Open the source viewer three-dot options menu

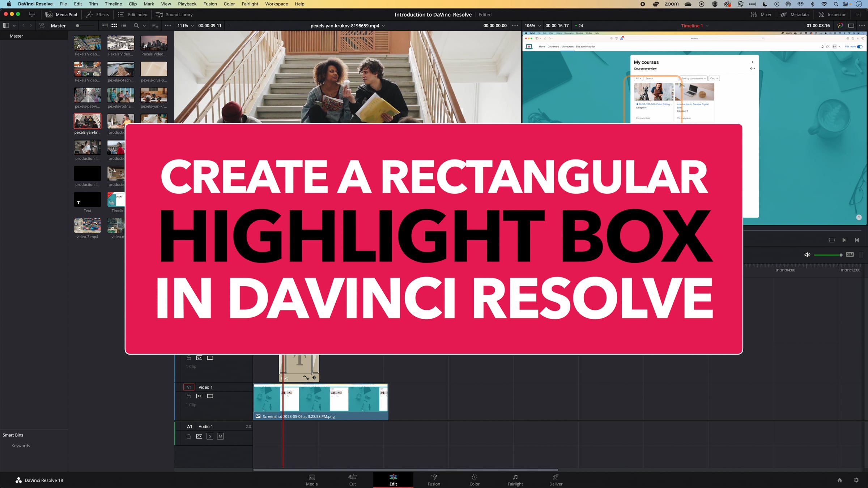pyautogui.click(x=515, y=26)
